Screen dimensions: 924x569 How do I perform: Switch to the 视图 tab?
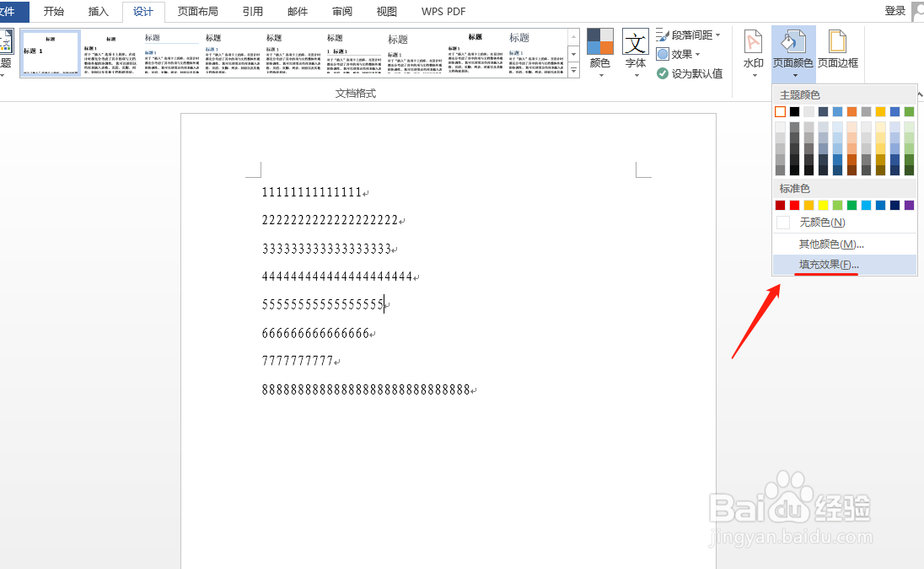(x=387, y=11)
